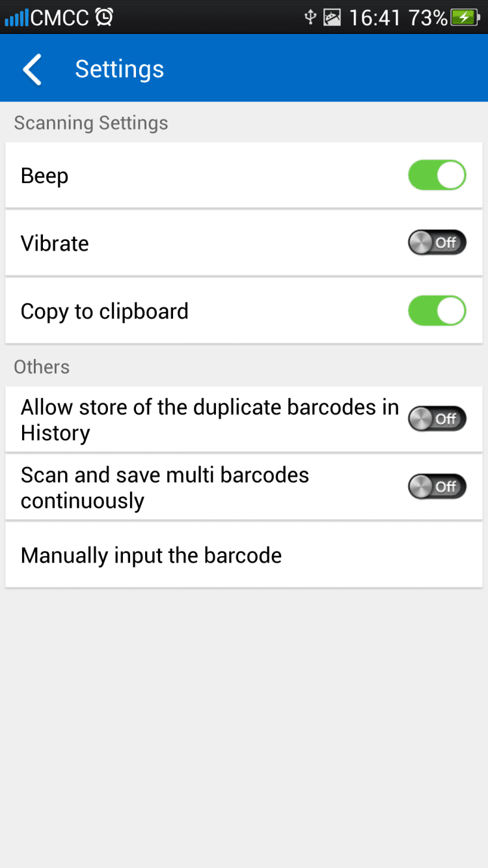Enable the Vibrate switch

(437, 243)
